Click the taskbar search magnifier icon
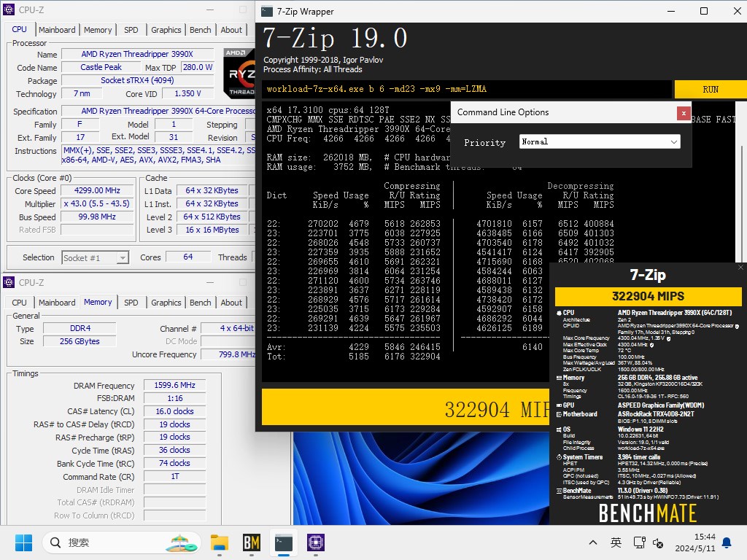This screenshot has height=560, width=747. click(55, 542)
